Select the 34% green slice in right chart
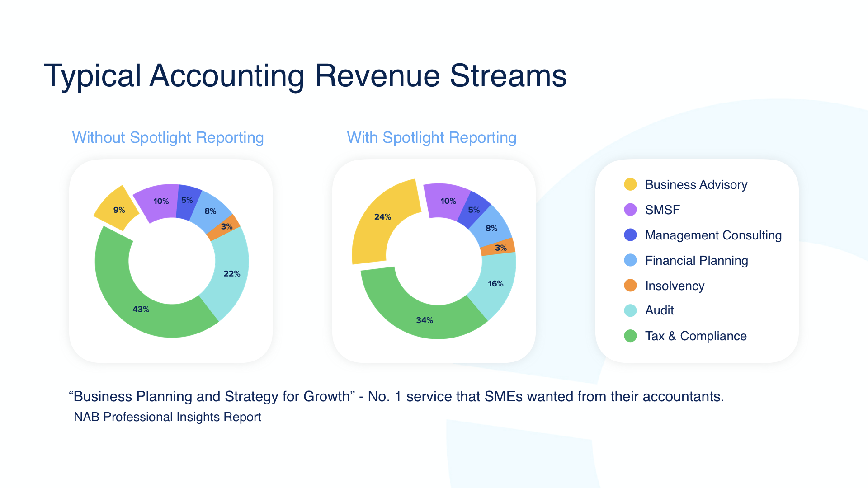Image resolution: width=868 pixels, height=488 pixels. [x=424, y=320]
